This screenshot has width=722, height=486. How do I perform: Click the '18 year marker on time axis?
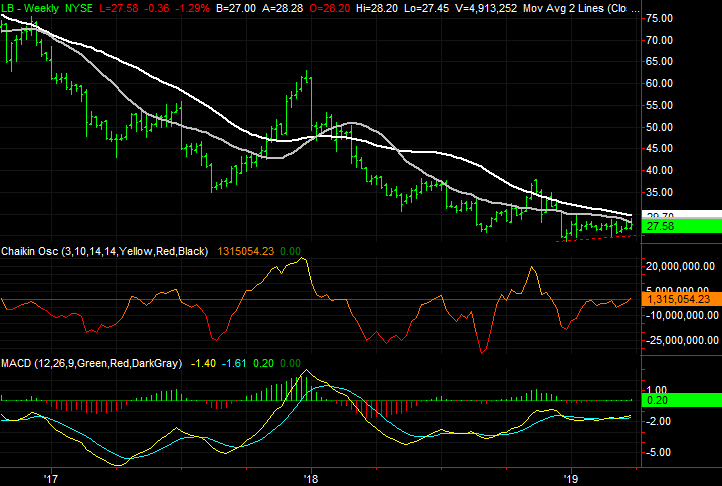[312, 477]
